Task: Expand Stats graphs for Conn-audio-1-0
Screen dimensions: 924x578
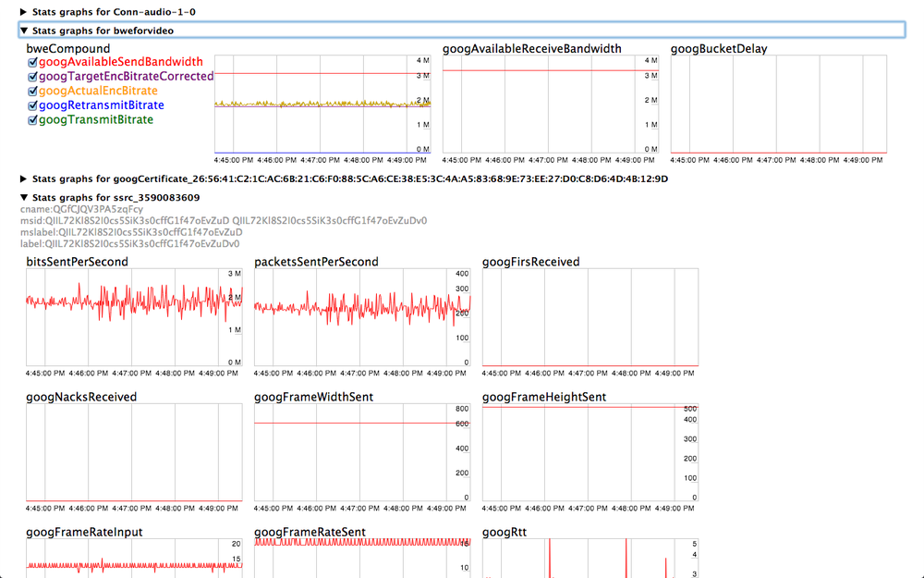Action: pos(23,12)
